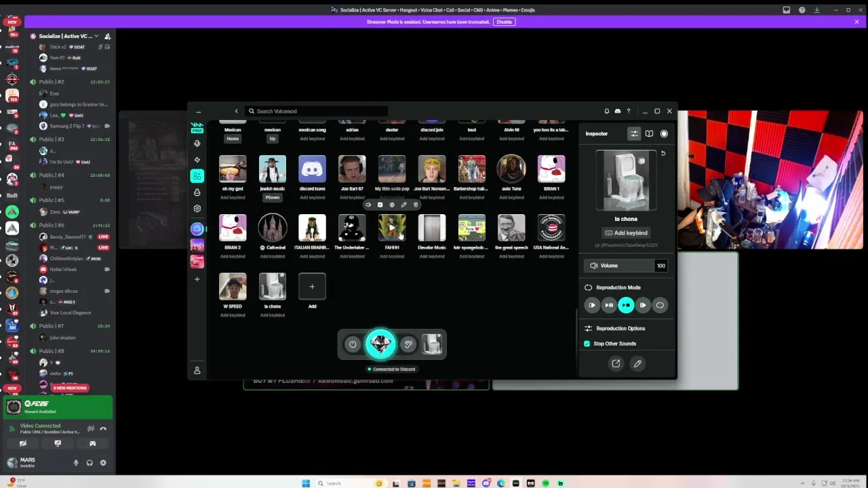Expand Socialize server name dropdown

click(96, 36)
